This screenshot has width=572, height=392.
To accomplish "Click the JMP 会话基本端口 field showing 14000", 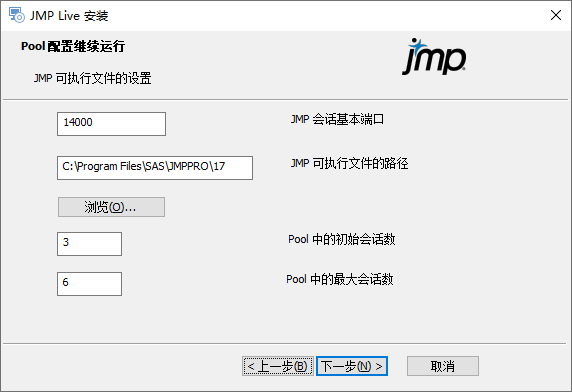I will (111, 124).
